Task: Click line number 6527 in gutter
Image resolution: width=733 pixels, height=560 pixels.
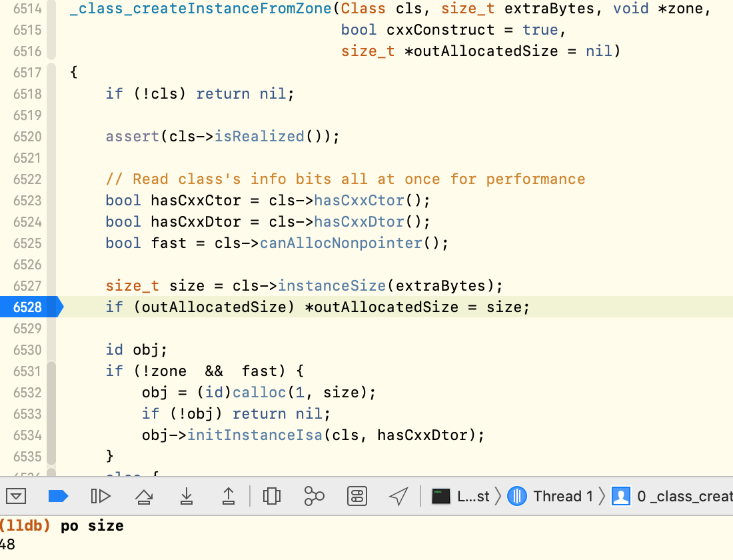Action: [x=27, y=286]
